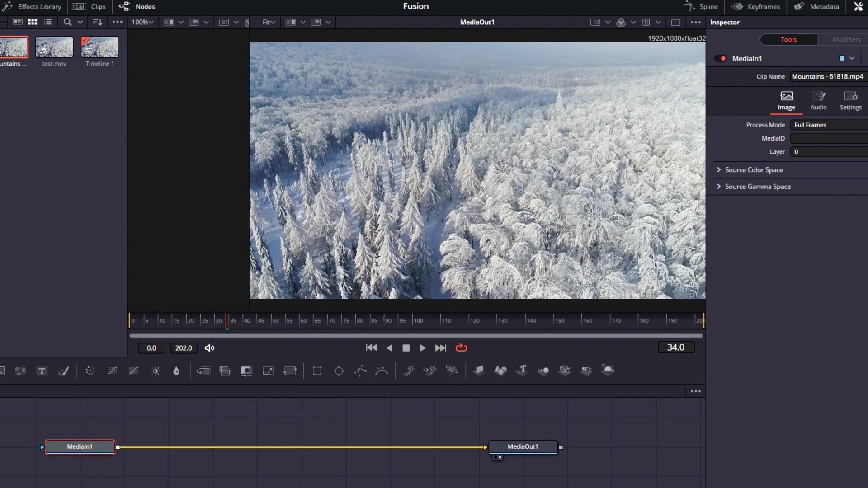Mute audio with the speaker icon

(x=209, y=347)
